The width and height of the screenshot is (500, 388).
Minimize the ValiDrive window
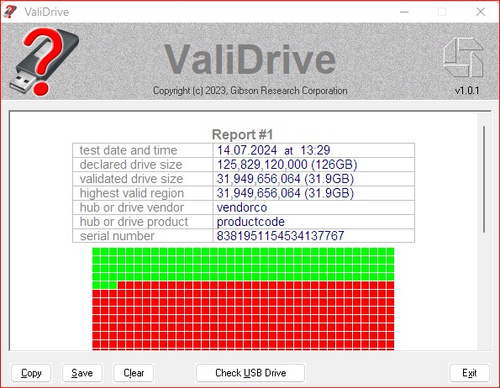tap(404, 12)
